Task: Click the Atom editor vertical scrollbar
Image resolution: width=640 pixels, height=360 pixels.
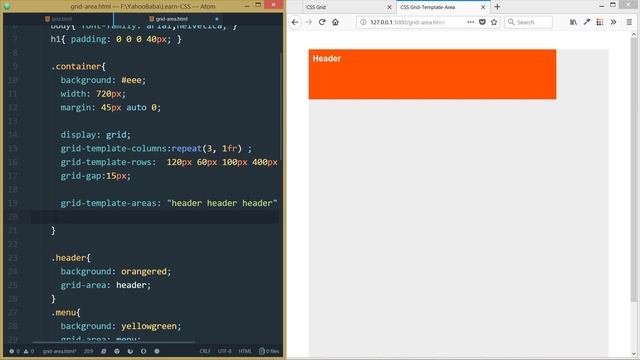Action: pos(281,106)
